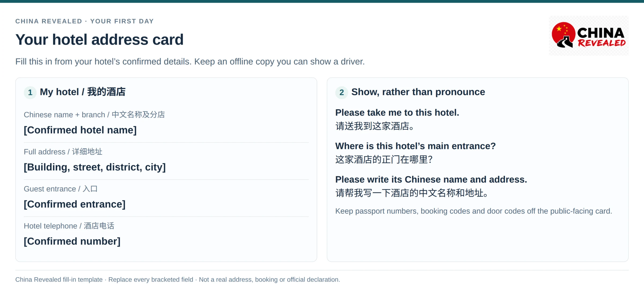Screen dimensions: 644x295
Task: Click the "Fill this in from your hotel's confirmed details" subtitle
Action: [x=190, y=62]
